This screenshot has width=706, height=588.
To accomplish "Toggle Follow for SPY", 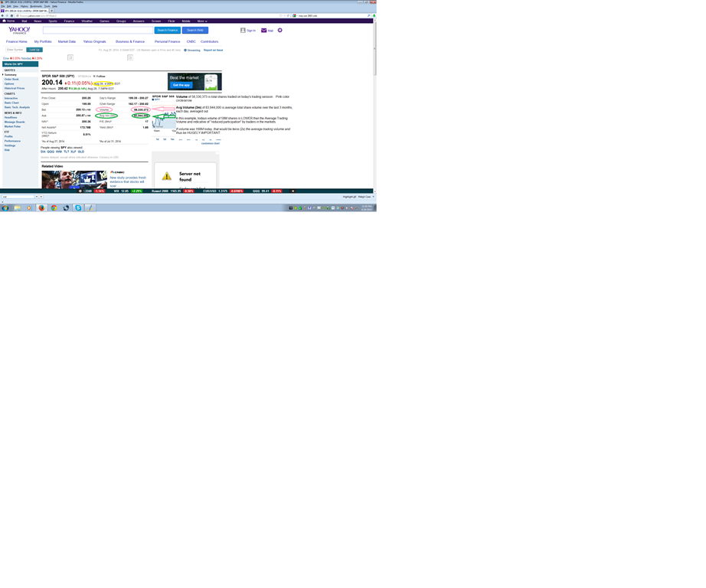I will tap(99, 76).
